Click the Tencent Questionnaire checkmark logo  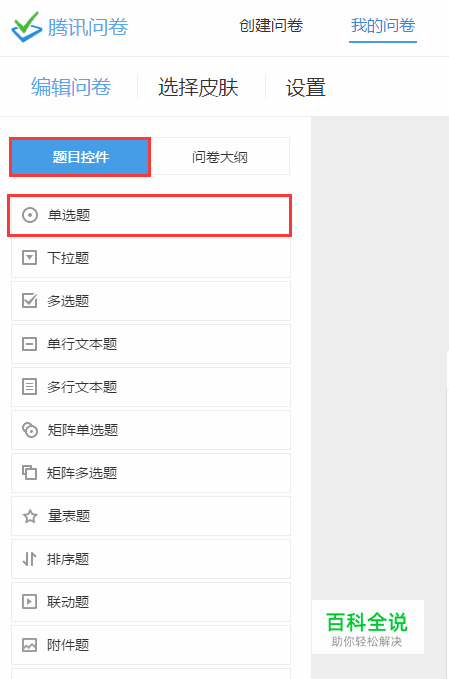27,27
